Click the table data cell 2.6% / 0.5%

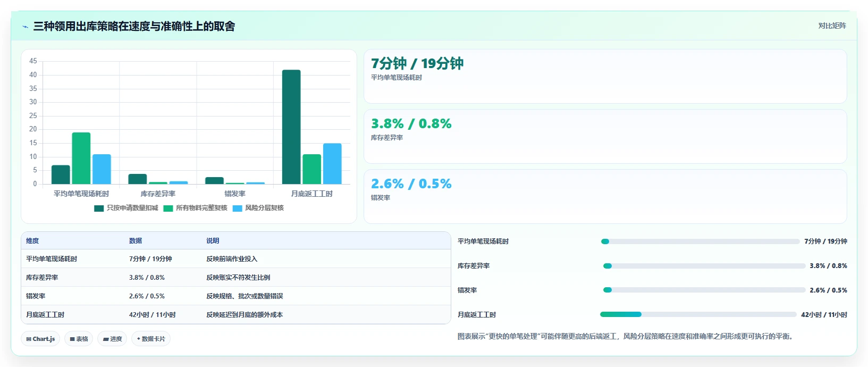(x=147, y=296)
